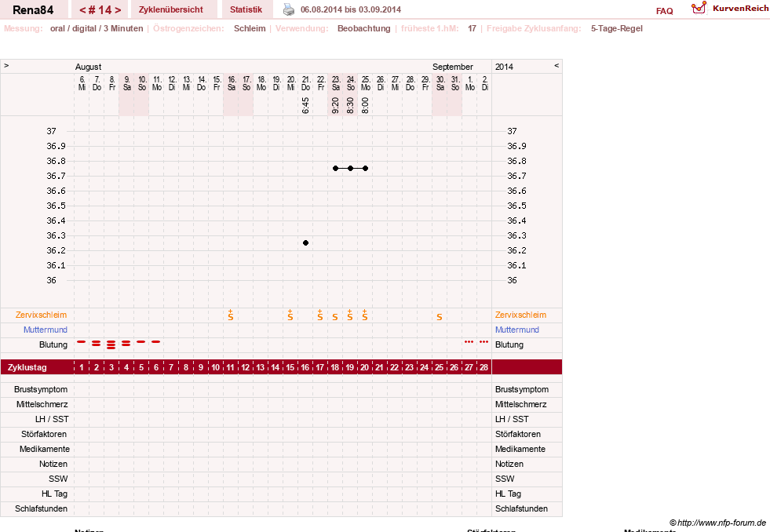Click bleeding mark on cycle day 2
Image resolution: width=770 pixels, height=532 pixels.
click(97, 344)
